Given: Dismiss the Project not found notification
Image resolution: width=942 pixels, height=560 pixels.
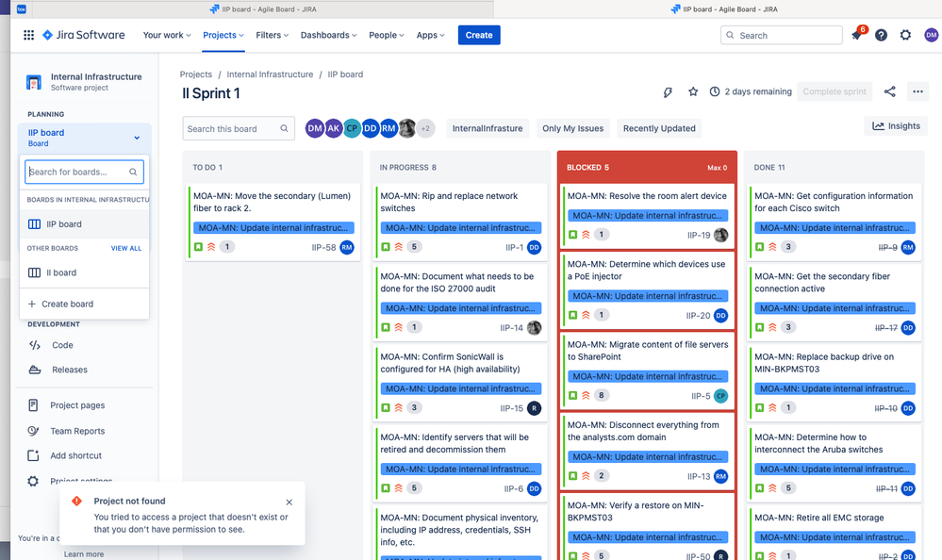Looking at the screenshot, I should 289,502.
